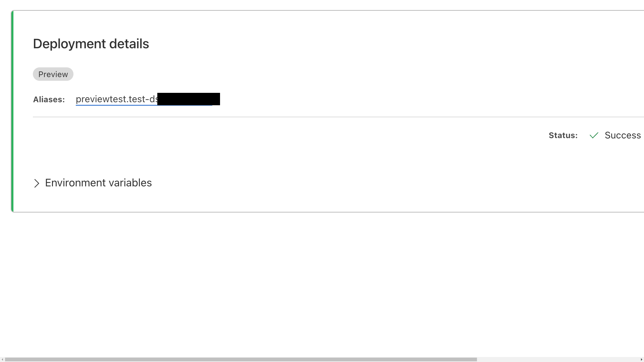The width and height of the screenshot is (644, 362).
Task: Click empty scrollbar track right of thumb
Action: tap(558, 359)
